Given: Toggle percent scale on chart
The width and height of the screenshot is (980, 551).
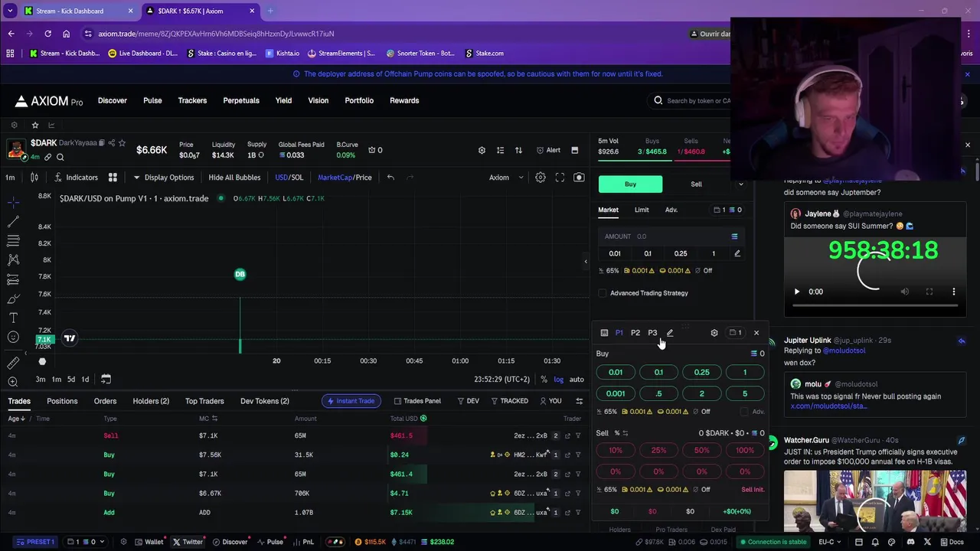Looking at the screenshot, I should [544, 380].
